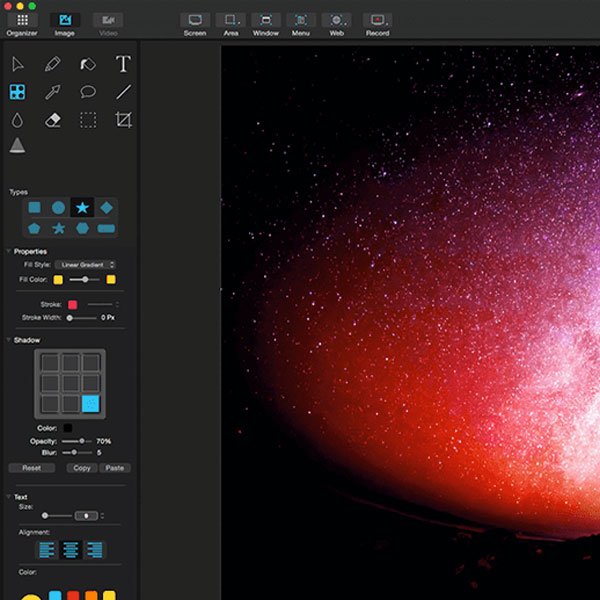Adjust the Stroke Width slider

coord(81,318)
